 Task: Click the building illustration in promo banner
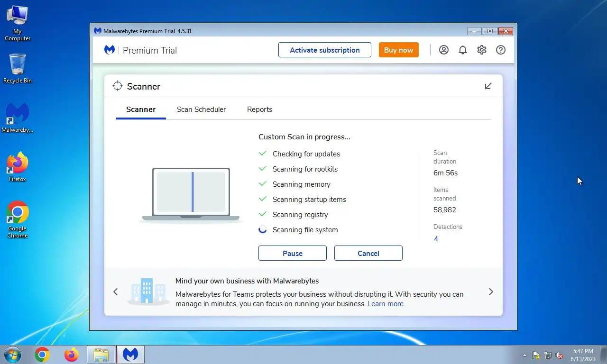(147, 291)
